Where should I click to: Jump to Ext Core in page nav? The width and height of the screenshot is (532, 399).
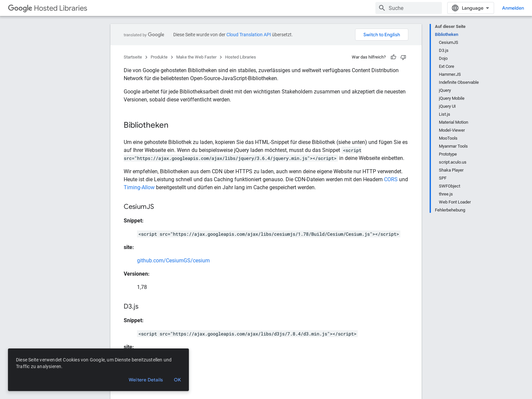coord(446,66)
